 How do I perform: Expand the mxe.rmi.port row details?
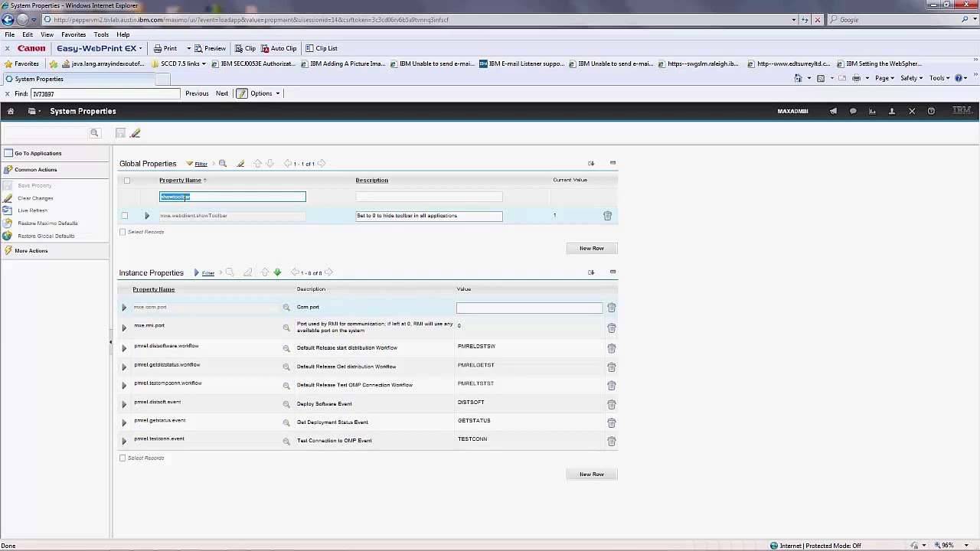[x=124, y=328]
